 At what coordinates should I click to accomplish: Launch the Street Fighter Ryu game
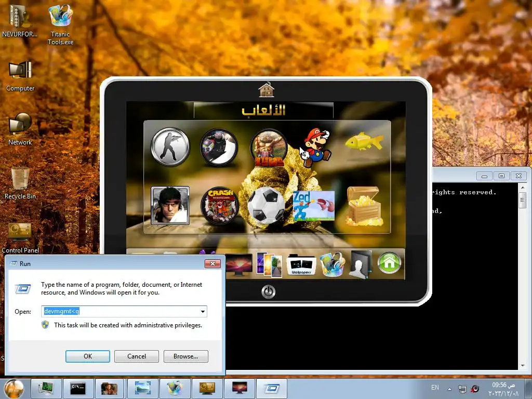(x=170, y=206)
